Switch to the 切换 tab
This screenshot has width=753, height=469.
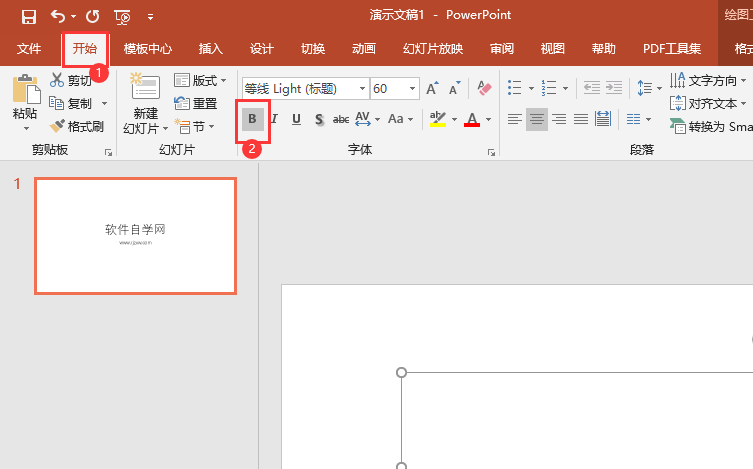click(313, 48)
